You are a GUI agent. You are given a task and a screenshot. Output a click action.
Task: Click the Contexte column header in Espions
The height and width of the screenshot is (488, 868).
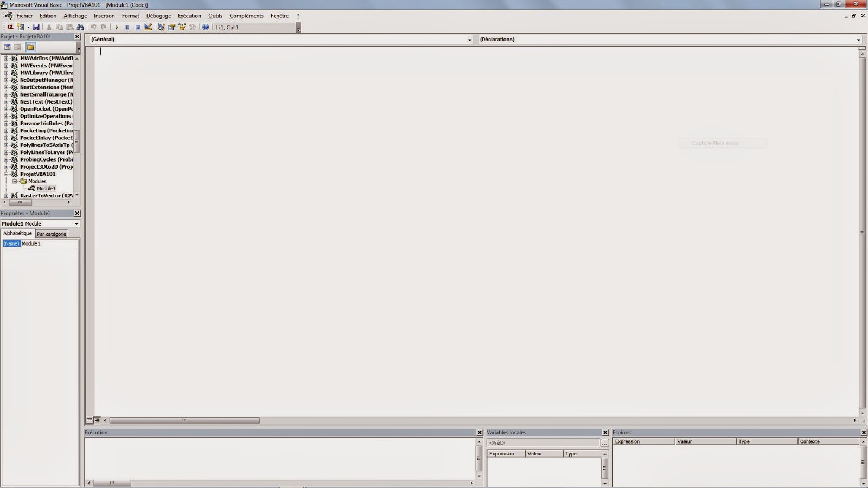[829, 442]
